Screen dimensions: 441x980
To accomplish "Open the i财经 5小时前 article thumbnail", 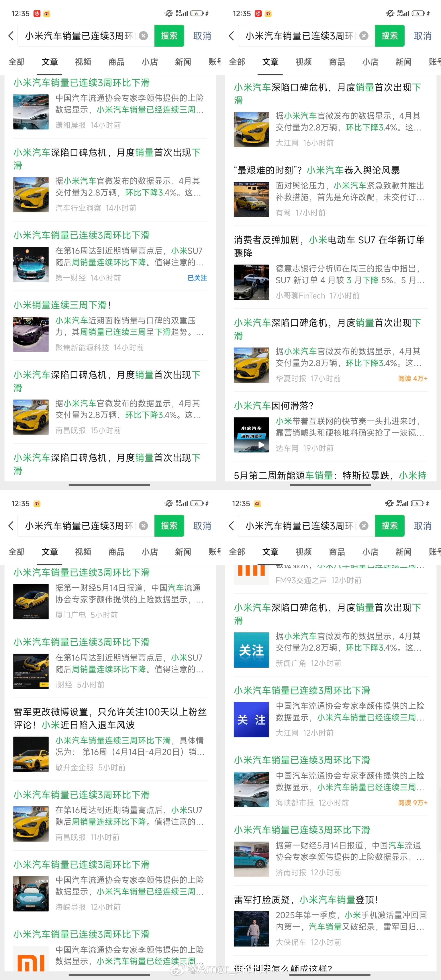I will [31, 672].
